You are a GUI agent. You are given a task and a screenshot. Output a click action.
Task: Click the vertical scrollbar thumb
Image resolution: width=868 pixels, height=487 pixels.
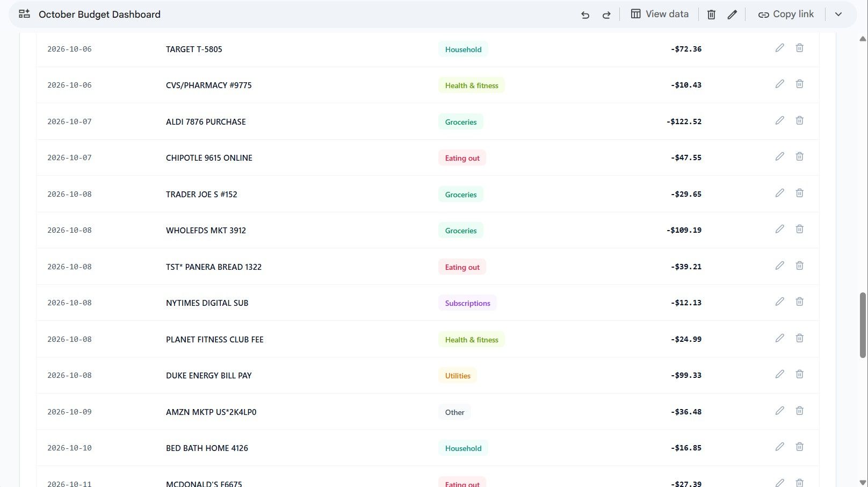tap(863, 325)
